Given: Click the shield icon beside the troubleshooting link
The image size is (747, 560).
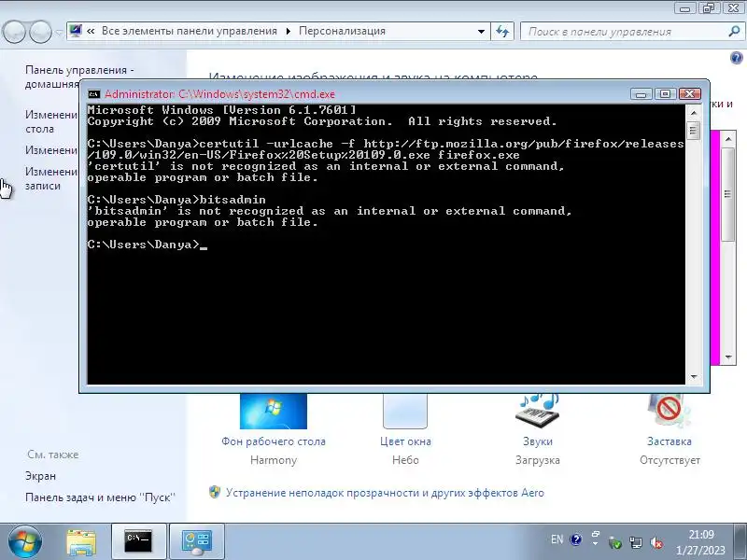Looking at the screenshot, I should pos(215,492).
